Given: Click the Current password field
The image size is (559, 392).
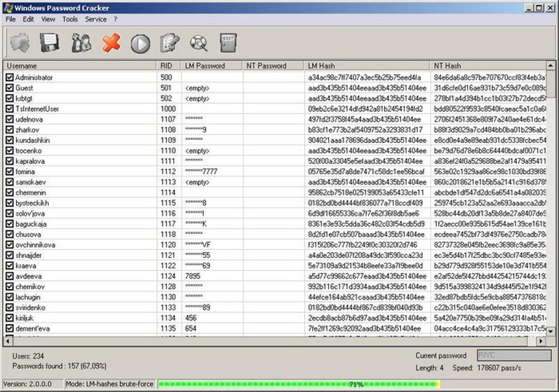Looking at the screenshot, I should (514, 355).
